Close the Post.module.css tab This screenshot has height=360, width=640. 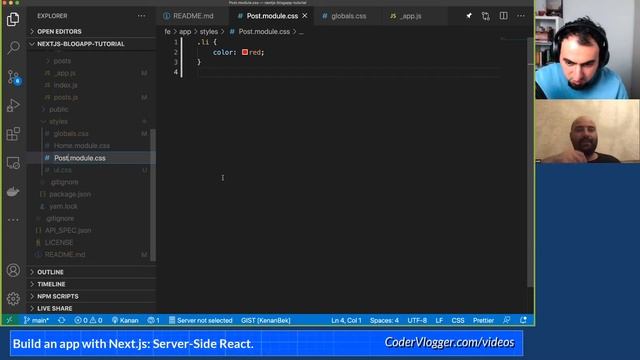point(305,16)
